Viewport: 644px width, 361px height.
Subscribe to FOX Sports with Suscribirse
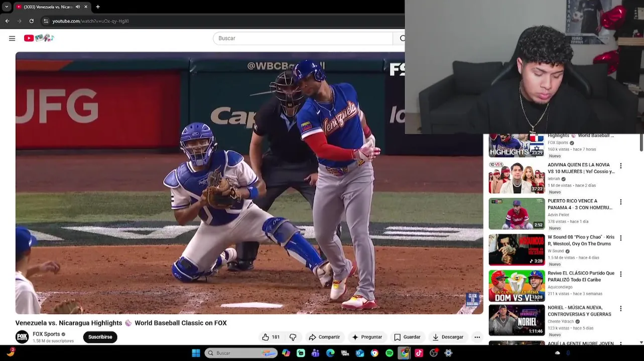[x=100, y=337]
